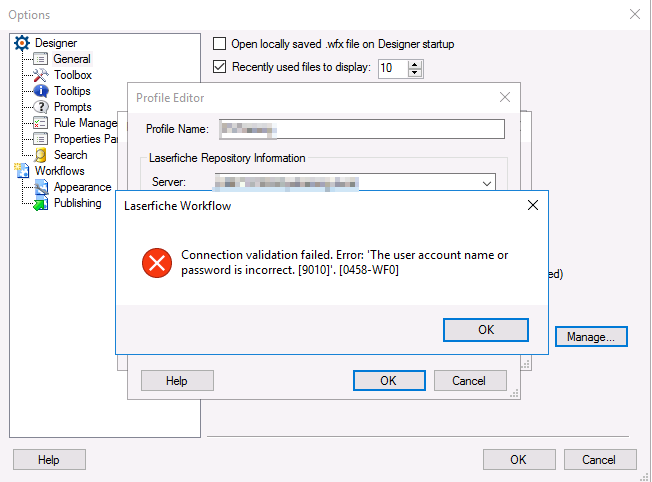
Task: Enable Open locally saved .wfx file on startup
Action: pos(220,44)
